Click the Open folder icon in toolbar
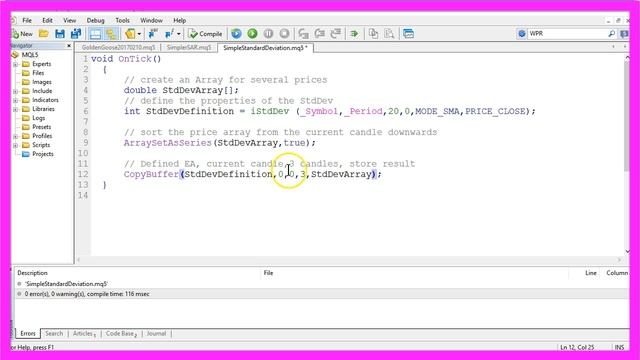 [x=44, y=34]
